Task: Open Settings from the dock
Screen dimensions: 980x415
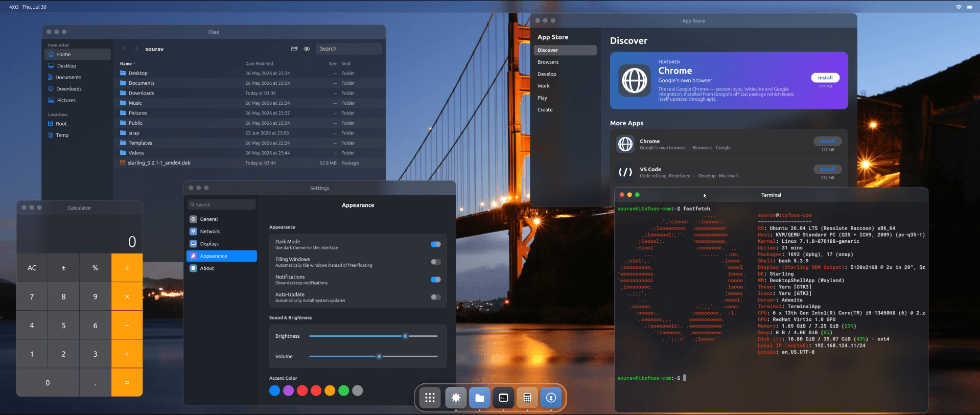Action: (456, 398)
